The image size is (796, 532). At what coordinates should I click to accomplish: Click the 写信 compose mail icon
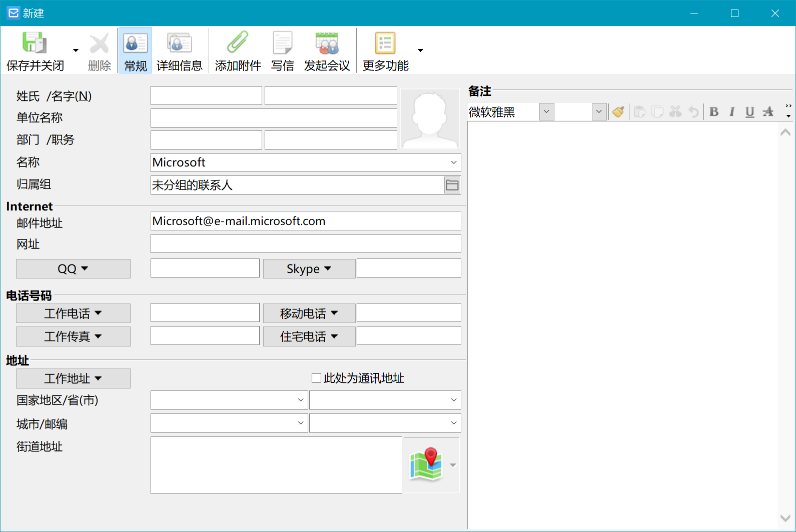pyautogui.click(x=282, y=42)
